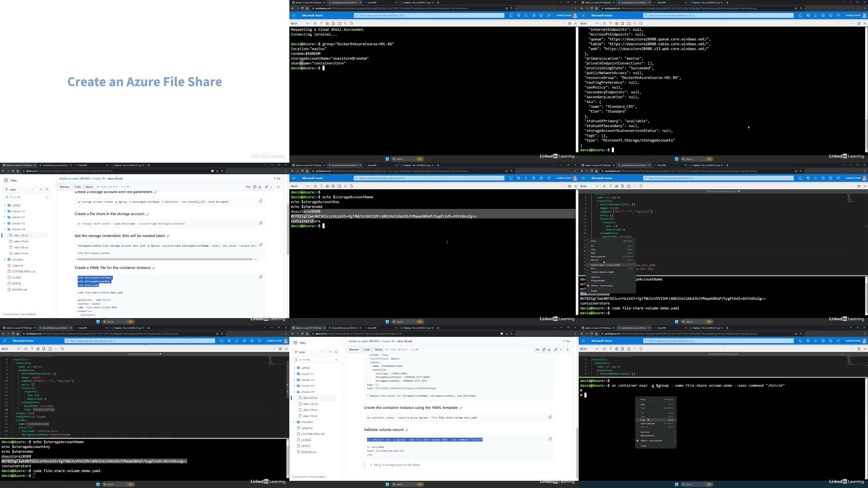
Task: Switch to the Code tab in the 'Create a storage account' GitHub frame
Action: click(x=77, y=187)
